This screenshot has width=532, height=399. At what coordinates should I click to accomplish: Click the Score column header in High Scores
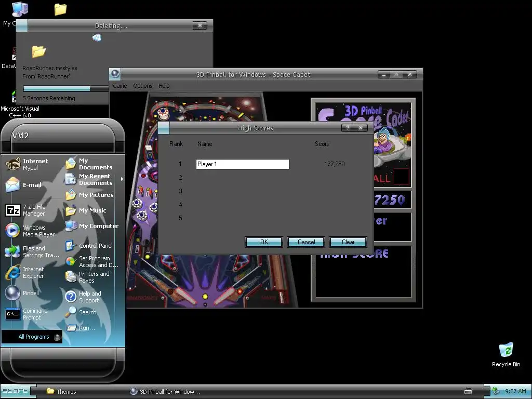(x=322, y=144)
